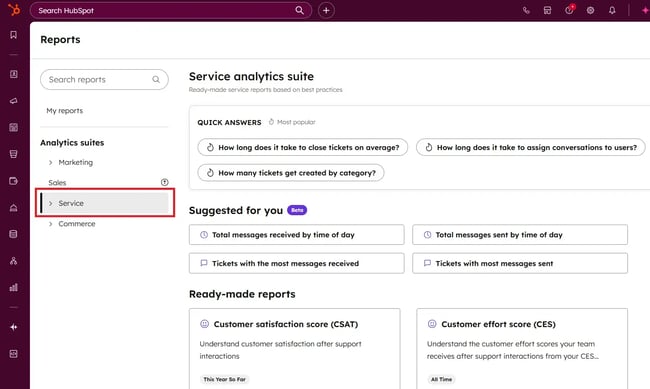Open the Automation workflows icon in sidebar
This screenshot has height=389, width=650.
point(14,261)
